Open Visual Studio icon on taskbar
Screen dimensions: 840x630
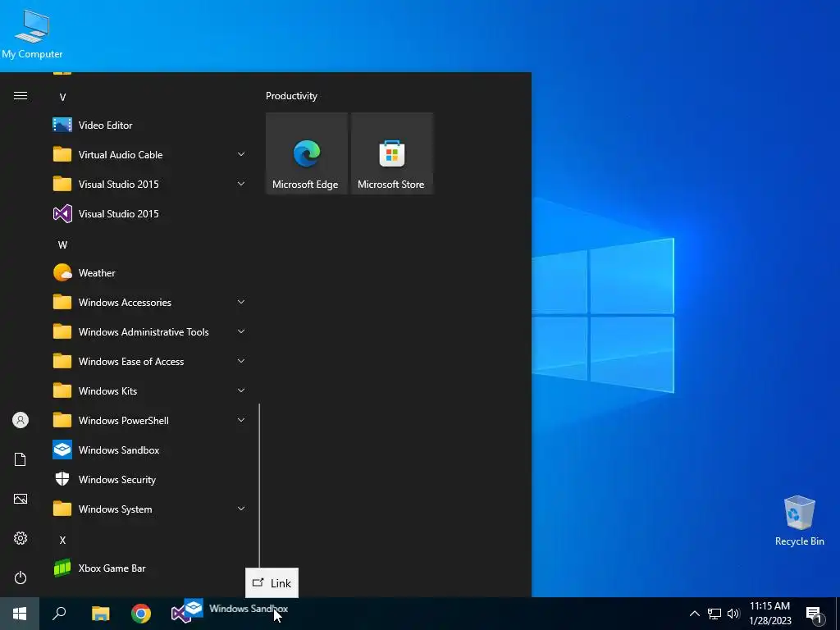coord(179,614)
